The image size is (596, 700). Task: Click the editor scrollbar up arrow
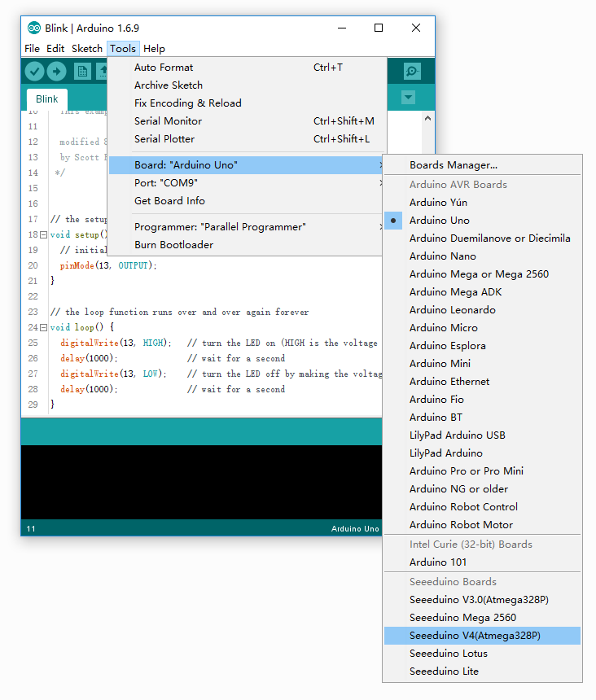pos(427,118)
